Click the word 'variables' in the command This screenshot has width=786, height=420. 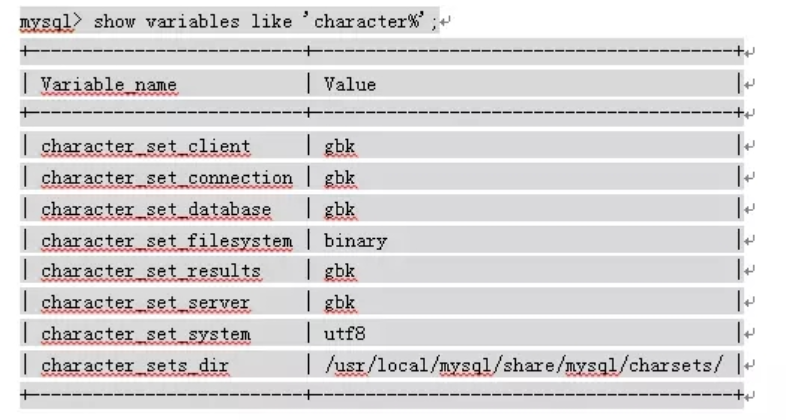click(x=193, y=22)
